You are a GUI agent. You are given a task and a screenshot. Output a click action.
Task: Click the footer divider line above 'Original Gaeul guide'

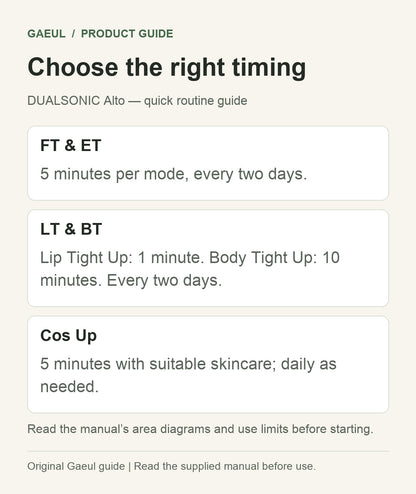(x=208, y=451)
